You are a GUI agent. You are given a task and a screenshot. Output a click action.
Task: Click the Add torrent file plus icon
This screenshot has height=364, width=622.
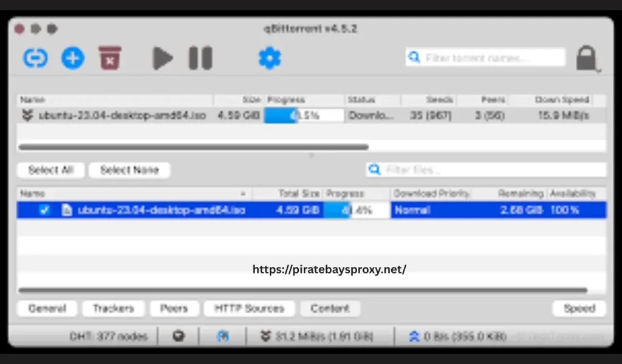(x=73, y=58)
